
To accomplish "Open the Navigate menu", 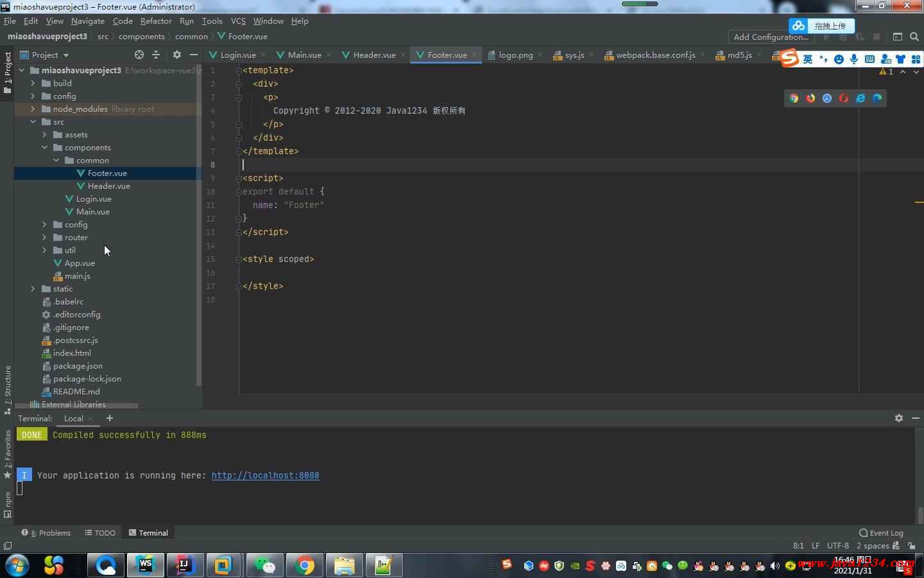I will [88, 21].
